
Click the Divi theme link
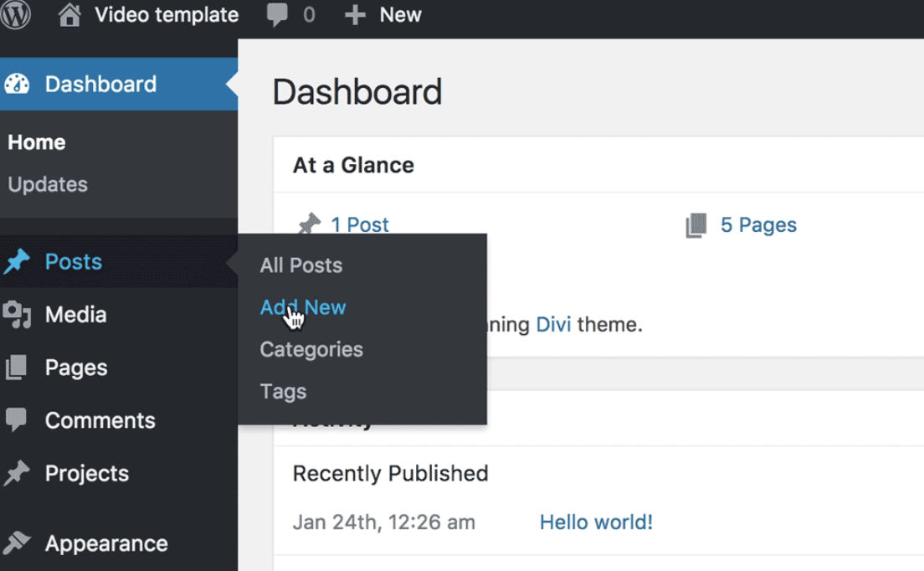pyautogui.click(x=553, y=324)
